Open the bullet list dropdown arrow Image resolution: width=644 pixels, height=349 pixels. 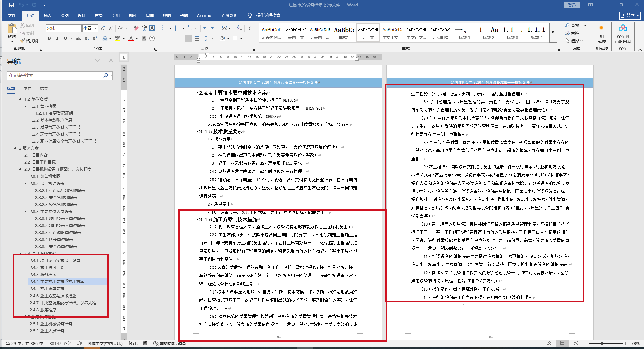(x=171, y=28)
